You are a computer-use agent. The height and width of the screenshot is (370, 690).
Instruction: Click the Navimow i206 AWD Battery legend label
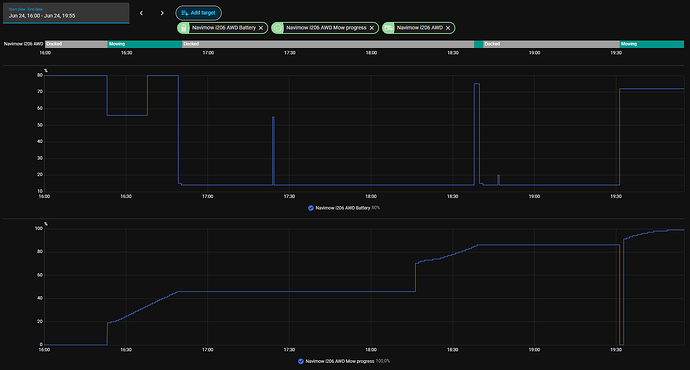point(343,208)
